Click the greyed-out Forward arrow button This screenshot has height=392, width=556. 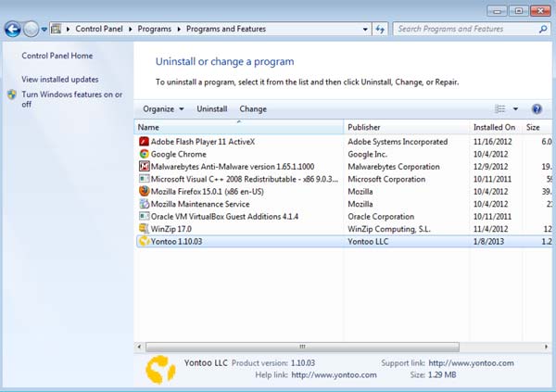pos(31,29)
